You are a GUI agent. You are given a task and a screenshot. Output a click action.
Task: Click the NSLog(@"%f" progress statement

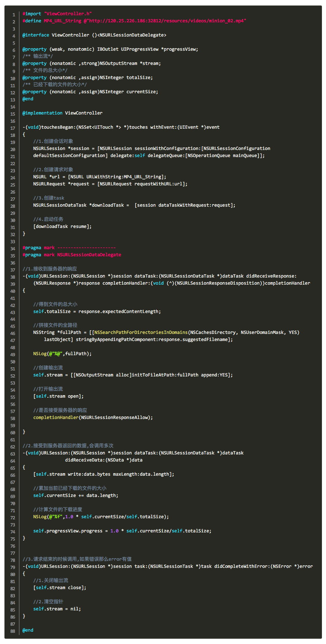pyautogui.click(x=101, y=517)
